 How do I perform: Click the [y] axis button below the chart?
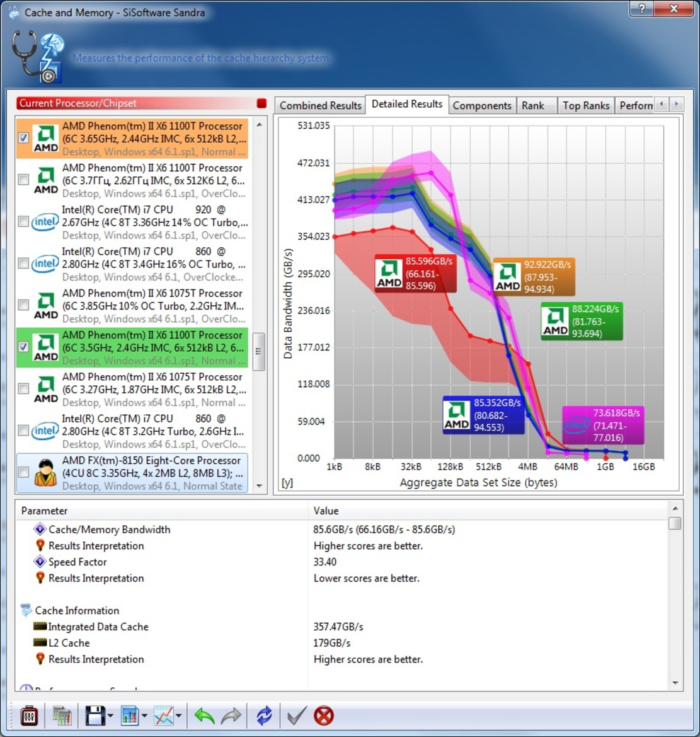[287, 483]
